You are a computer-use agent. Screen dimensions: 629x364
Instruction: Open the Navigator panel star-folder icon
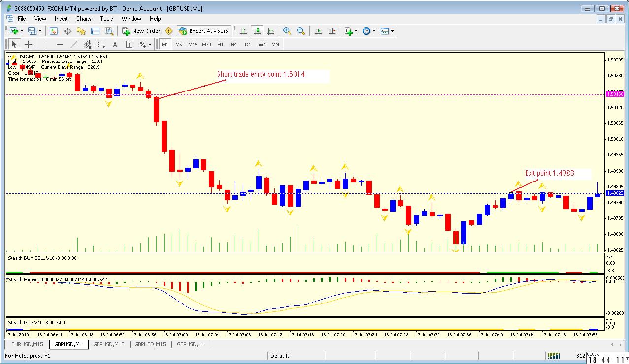click(81, 31)
